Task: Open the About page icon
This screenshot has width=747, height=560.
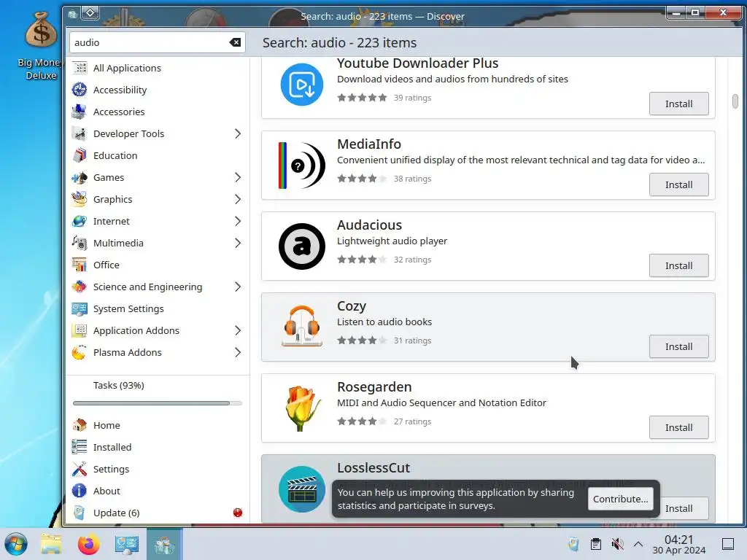Action: [80, 491]
